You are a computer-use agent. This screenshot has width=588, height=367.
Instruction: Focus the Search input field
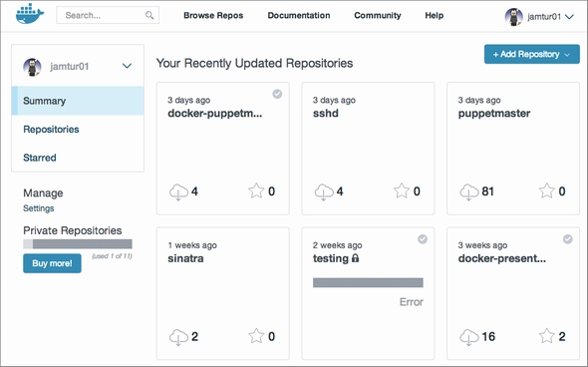point(108,15)
